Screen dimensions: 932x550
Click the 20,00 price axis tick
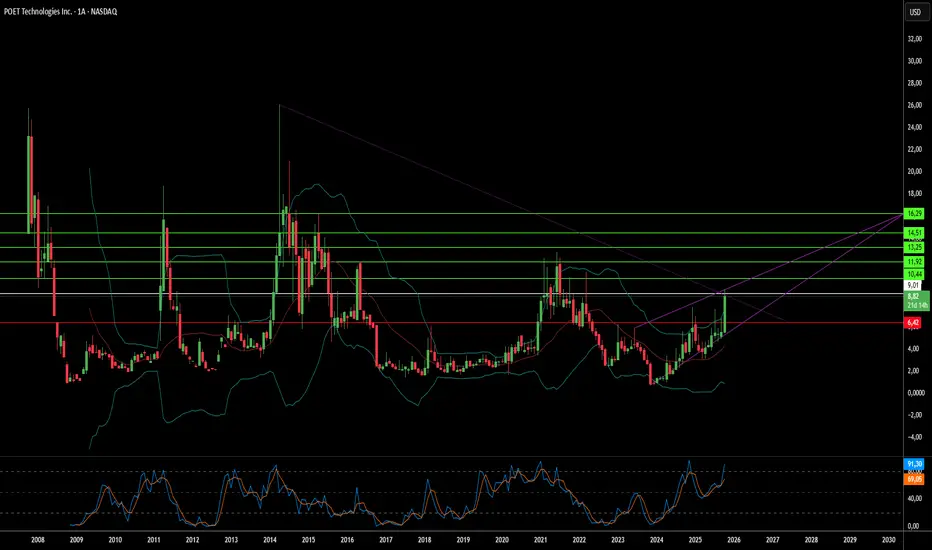click(x=915, y=171)
